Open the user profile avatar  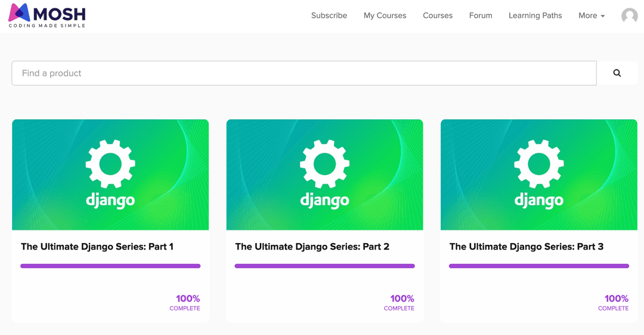629,16
